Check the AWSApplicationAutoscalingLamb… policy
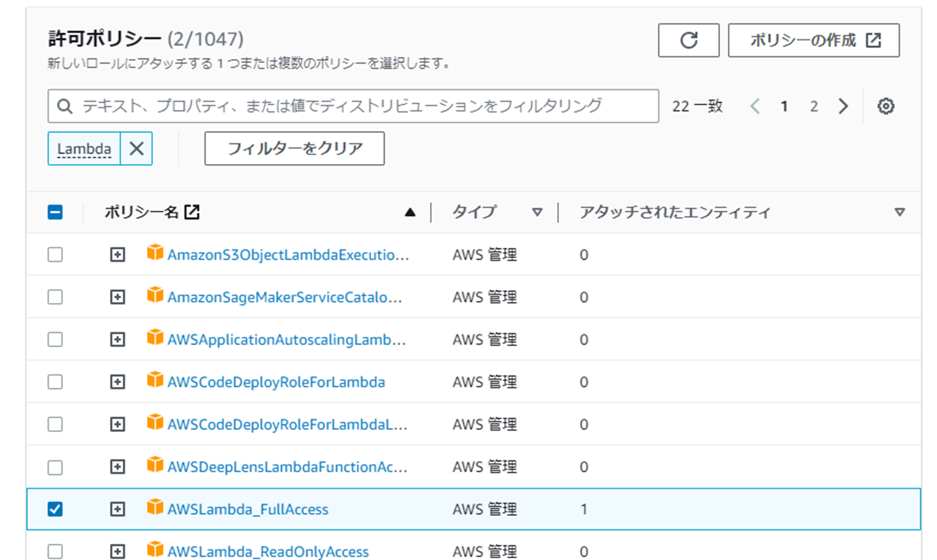This screenshot has height=560, width=937. (55, 340)
